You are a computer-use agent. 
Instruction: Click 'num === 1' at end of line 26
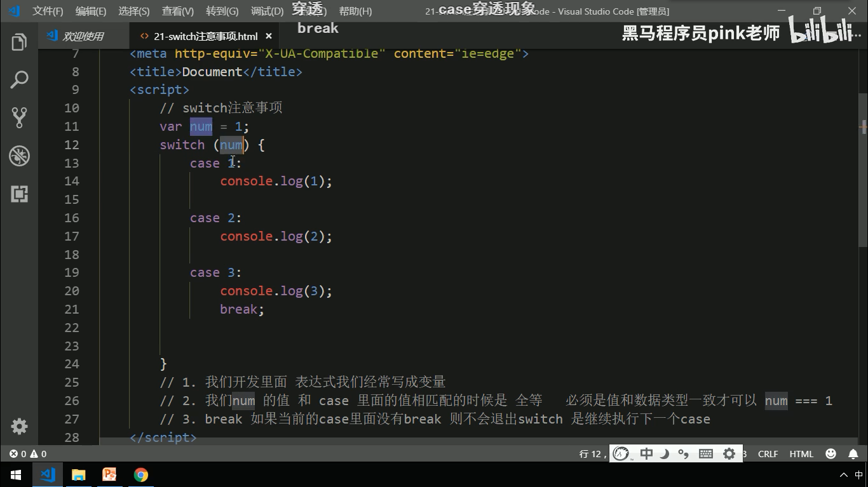[798, 401]
